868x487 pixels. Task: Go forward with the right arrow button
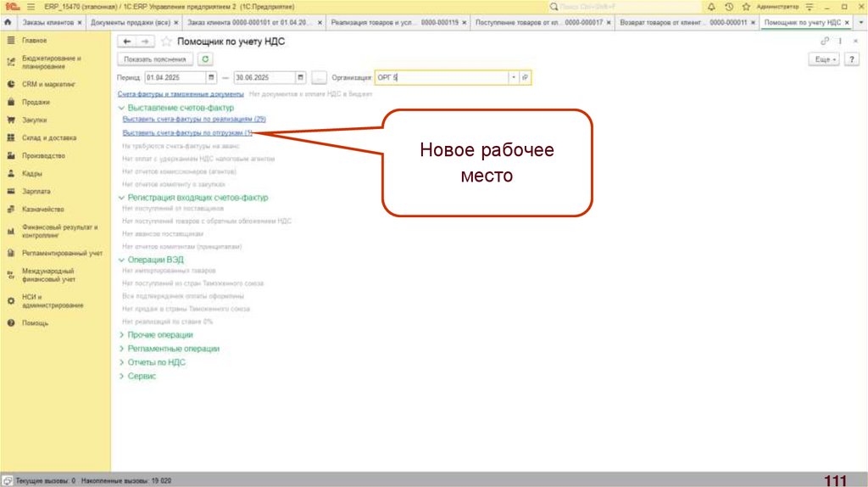[145, 42]
